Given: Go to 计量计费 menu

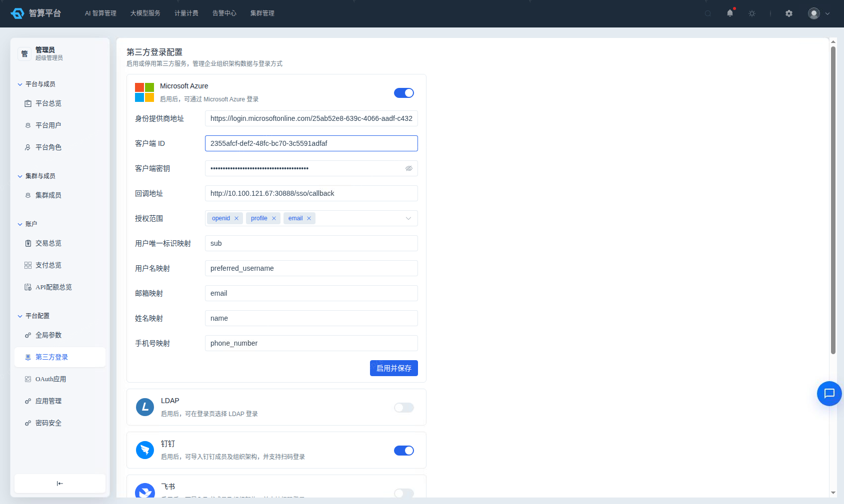Looking at the screenshot, I should tap(186, 13).
